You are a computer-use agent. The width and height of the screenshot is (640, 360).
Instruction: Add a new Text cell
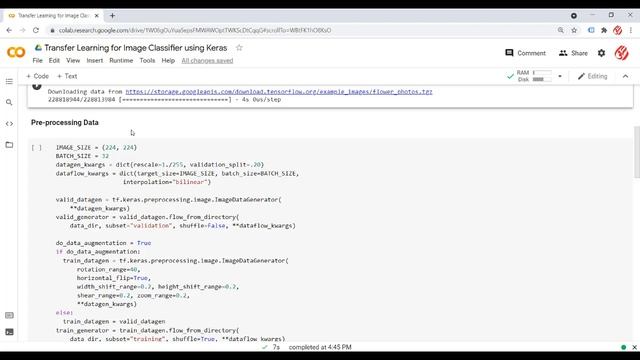67,76
